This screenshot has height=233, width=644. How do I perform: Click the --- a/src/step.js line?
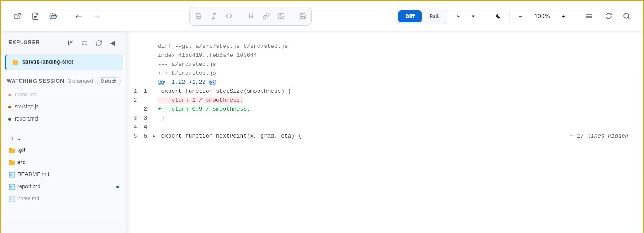click(x=187, y=65)
